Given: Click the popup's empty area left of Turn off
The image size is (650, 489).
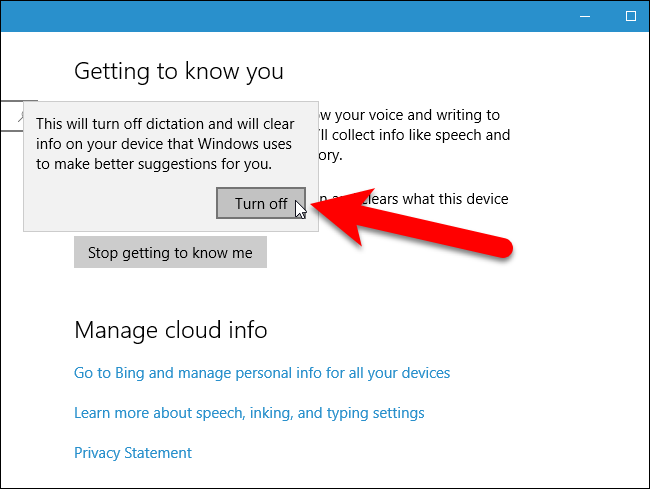Looking at the screenshot, I should pyautogui.click(x=120, y=205).
